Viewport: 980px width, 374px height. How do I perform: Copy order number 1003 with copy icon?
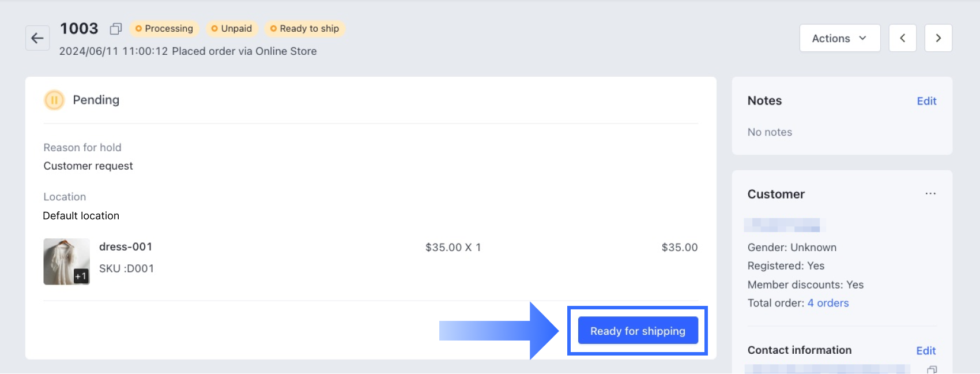(x=116, y=28)
